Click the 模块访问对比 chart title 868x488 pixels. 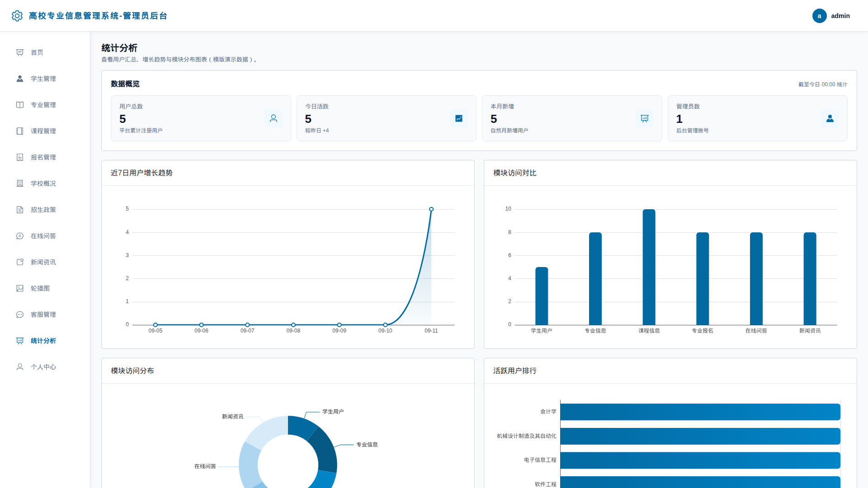coord(515,173)
